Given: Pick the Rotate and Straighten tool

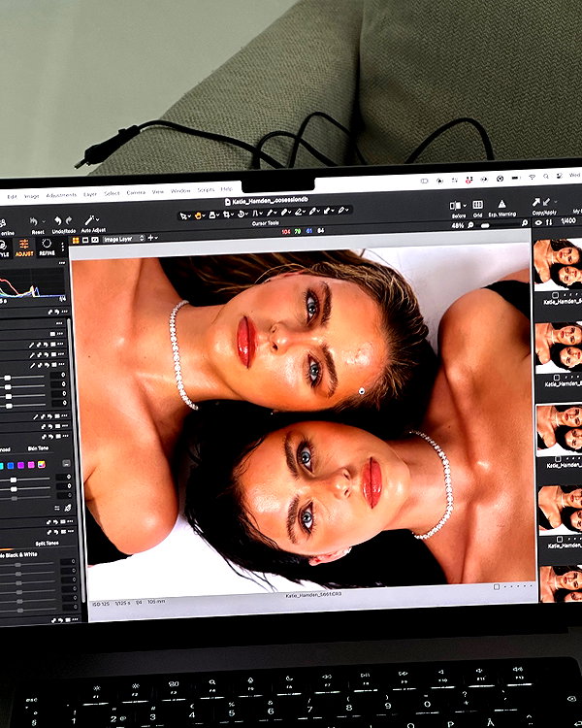Looking at the screenshot, I should (242, 215).
